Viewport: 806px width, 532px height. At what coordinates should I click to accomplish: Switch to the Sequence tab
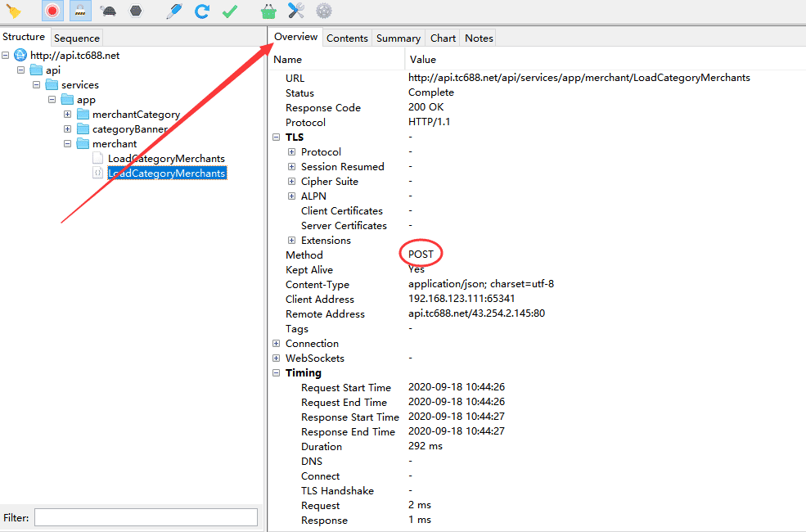[76, 38]
